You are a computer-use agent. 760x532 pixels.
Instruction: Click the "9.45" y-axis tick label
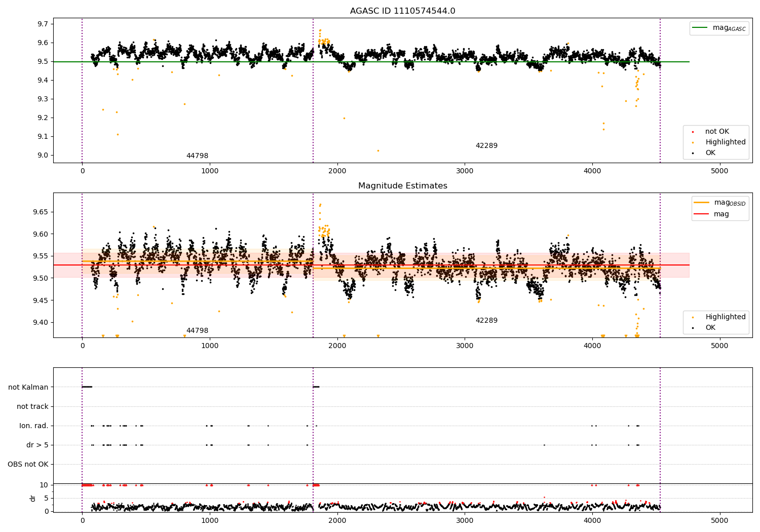click(41, 300)
